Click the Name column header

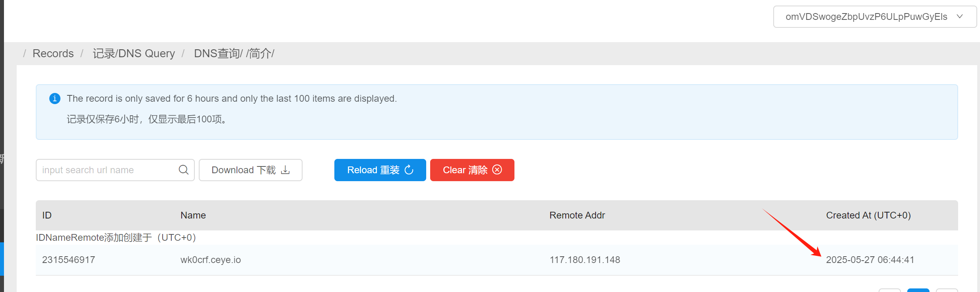pos(193,215)
